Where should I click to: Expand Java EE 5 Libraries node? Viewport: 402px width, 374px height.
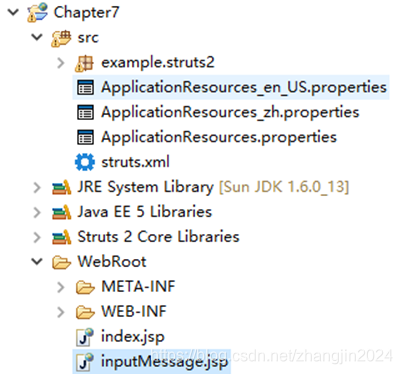point(37,212)
